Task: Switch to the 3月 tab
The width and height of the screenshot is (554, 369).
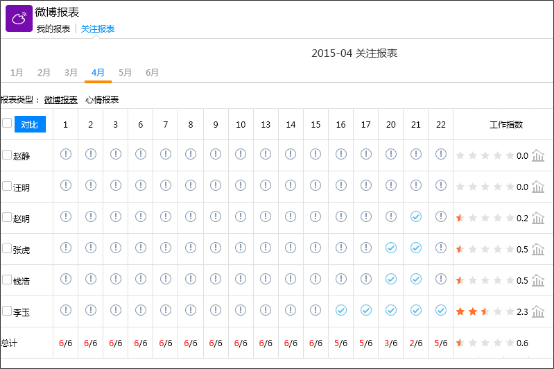Action: tap(71, 72)
